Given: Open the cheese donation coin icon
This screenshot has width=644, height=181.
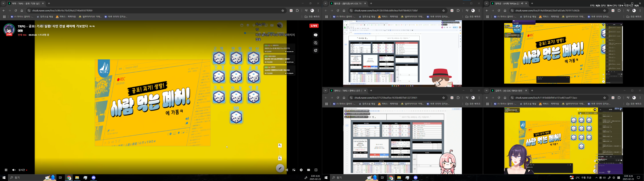Looking at the screenshot, I should tap(316, 43).
